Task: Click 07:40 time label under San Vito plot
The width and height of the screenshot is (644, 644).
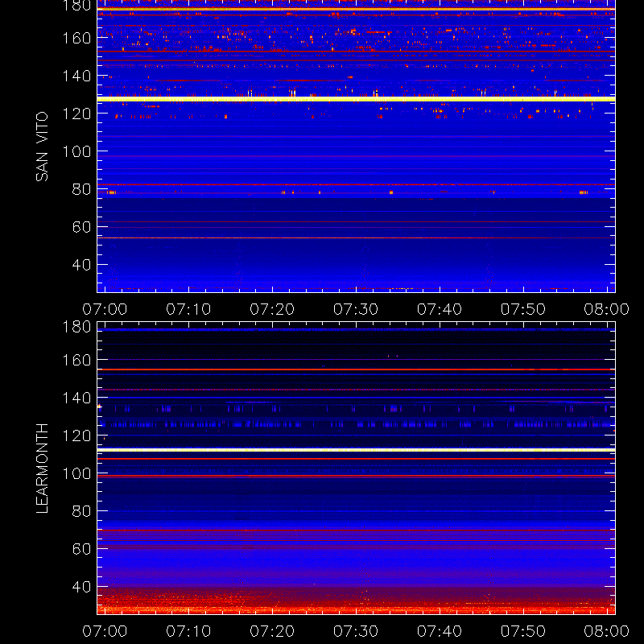Action: (440, 309)
